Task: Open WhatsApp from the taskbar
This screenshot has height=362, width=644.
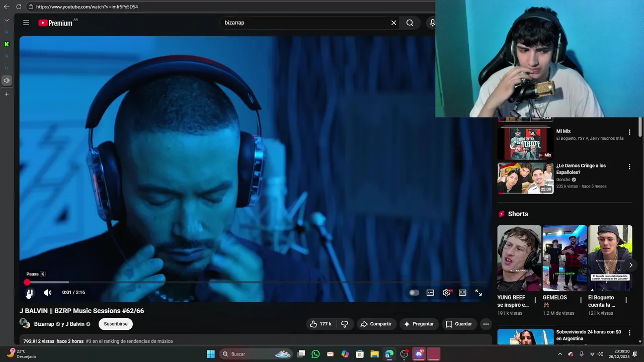Action: [315, 354]
